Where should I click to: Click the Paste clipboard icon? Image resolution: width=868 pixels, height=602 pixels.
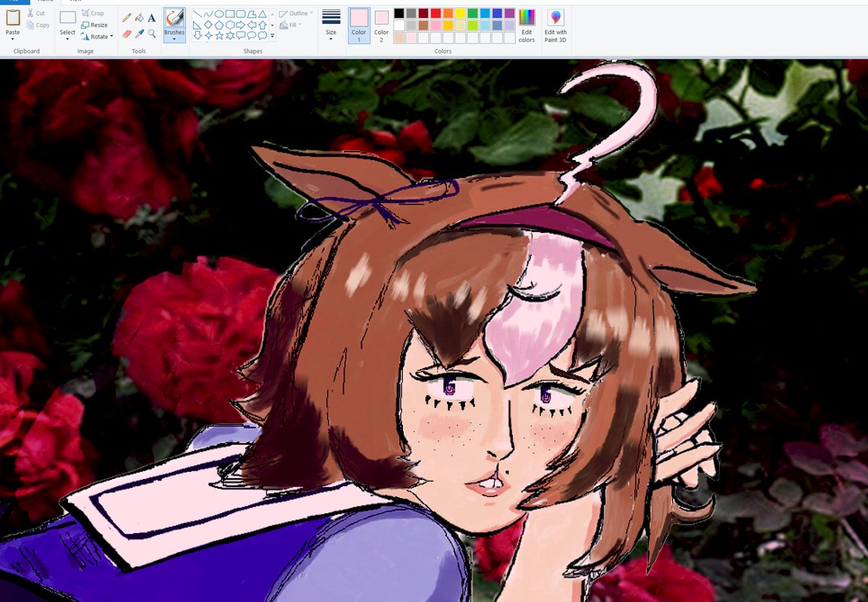pos(13,17)
